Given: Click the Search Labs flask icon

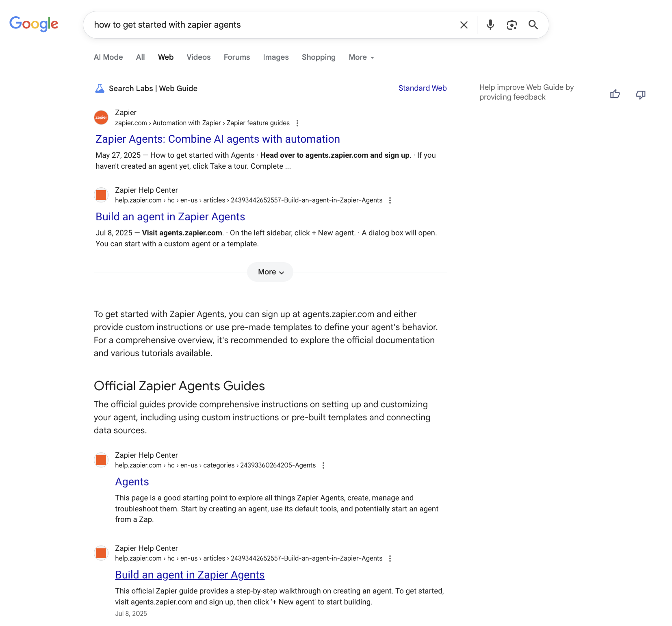Looking at the screenshot, I should 100,88.
